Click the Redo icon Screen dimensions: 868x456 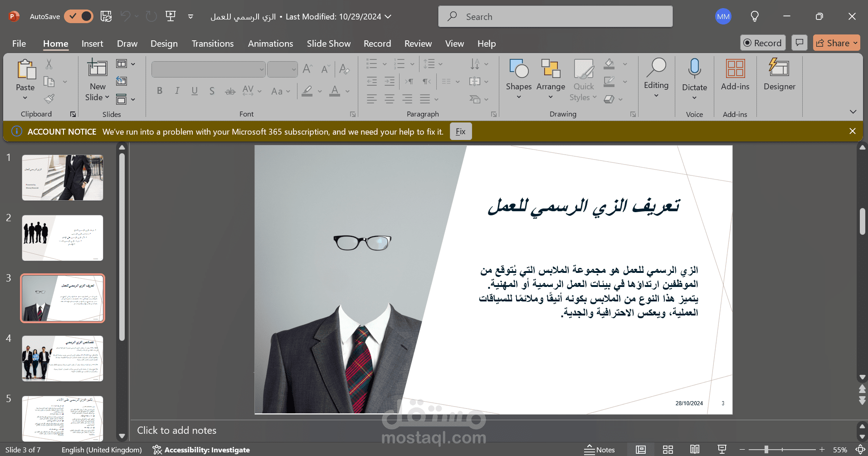pyautogui.click(x=151, y=16)
